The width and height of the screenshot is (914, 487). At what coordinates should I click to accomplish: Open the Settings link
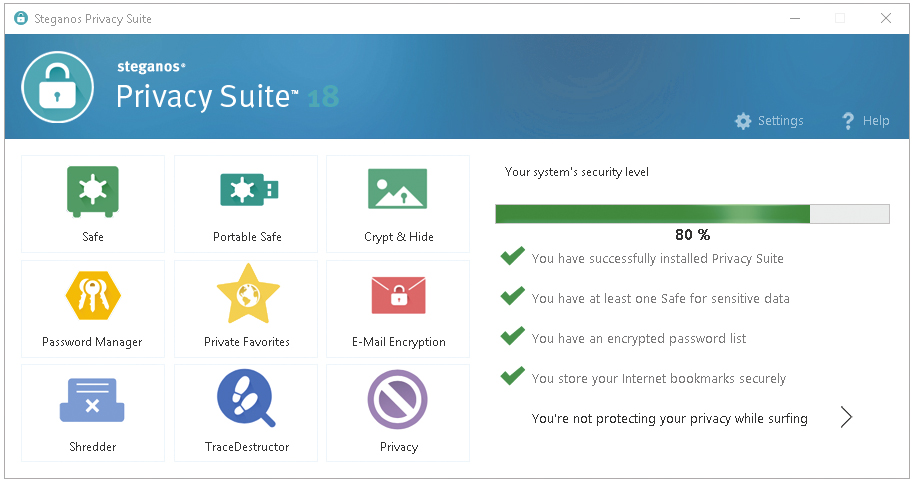click(781, 121)
